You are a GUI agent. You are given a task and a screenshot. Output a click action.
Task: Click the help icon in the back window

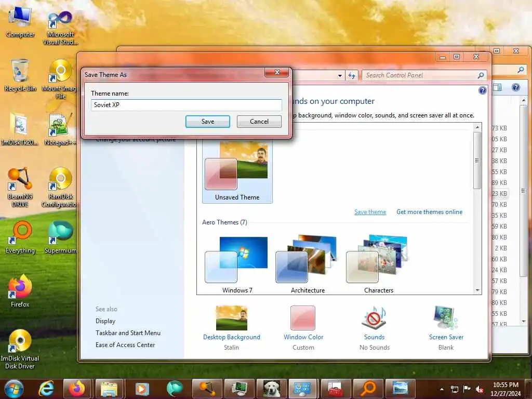tap(516, 87)
